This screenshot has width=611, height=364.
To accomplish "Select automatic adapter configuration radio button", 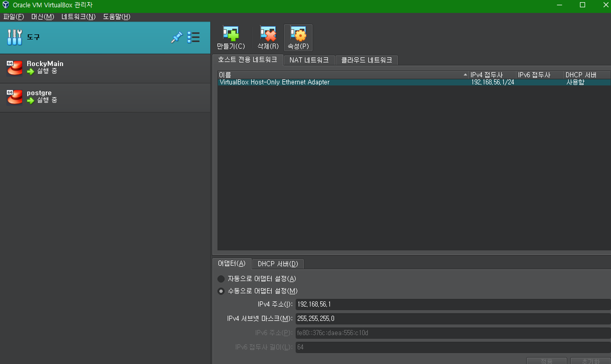I will click(221, 279).
